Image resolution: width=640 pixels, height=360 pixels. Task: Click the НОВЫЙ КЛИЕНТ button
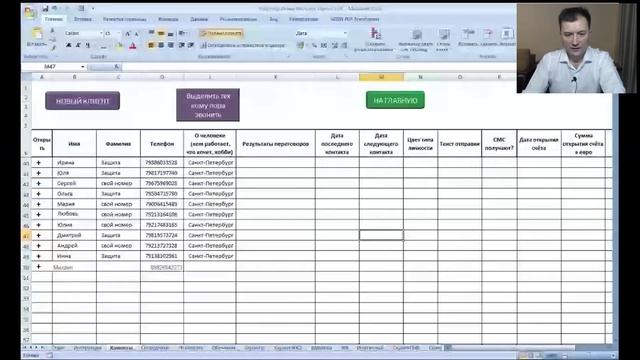point(82,101)
